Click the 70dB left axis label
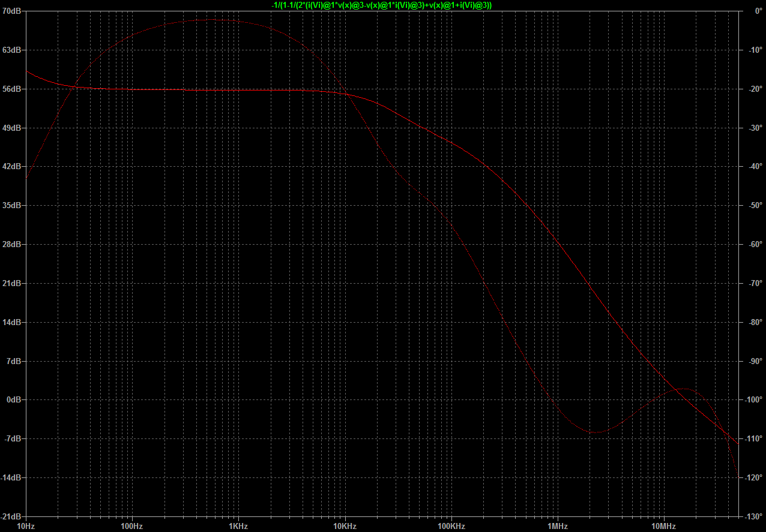Screen dimensions: 766x532 pos(12,11)
